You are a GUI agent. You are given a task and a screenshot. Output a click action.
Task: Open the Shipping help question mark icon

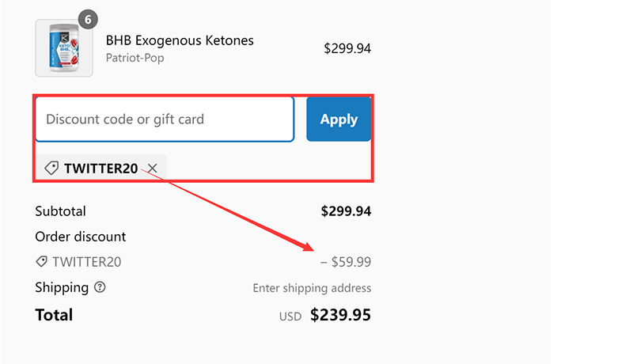pos(100,287)
